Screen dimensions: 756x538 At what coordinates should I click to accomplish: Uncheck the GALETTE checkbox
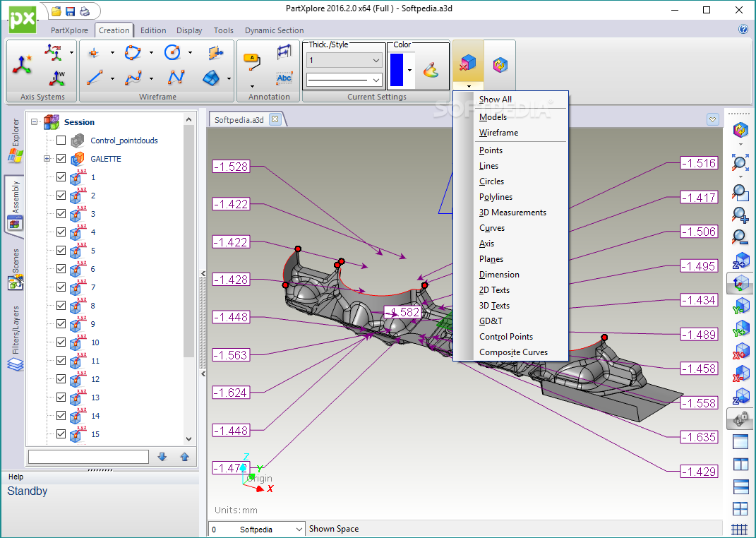(61, 159)
